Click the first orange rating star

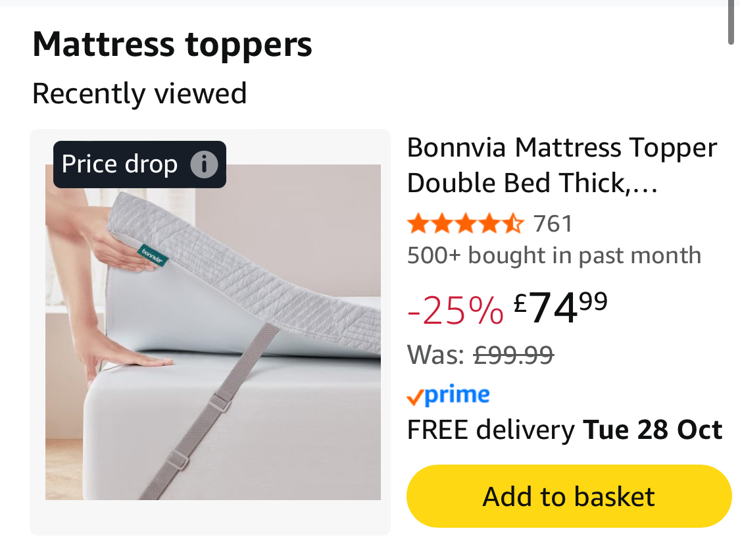[417, 224]
